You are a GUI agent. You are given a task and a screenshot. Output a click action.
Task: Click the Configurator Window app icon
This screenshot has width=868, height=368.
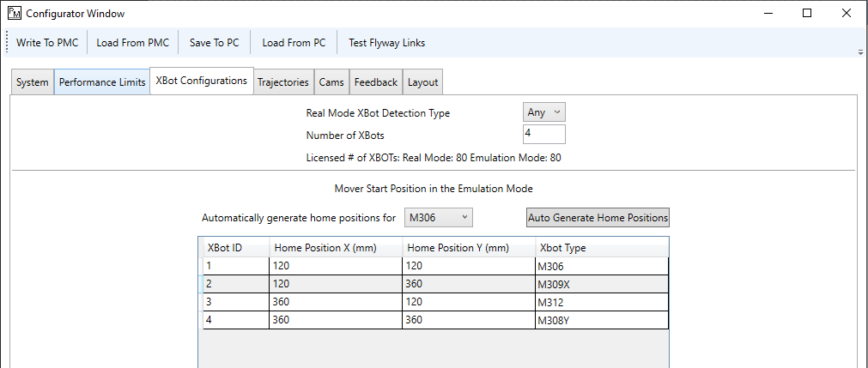point(15,14)
